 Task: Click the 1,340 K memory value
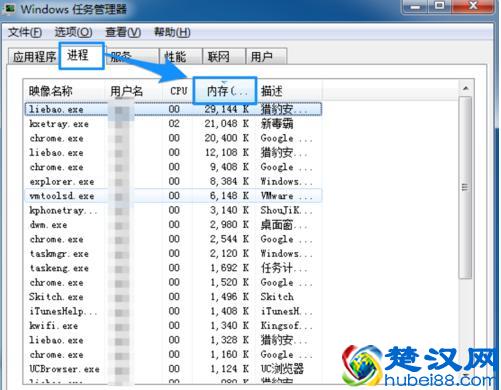tap(229, 326)
